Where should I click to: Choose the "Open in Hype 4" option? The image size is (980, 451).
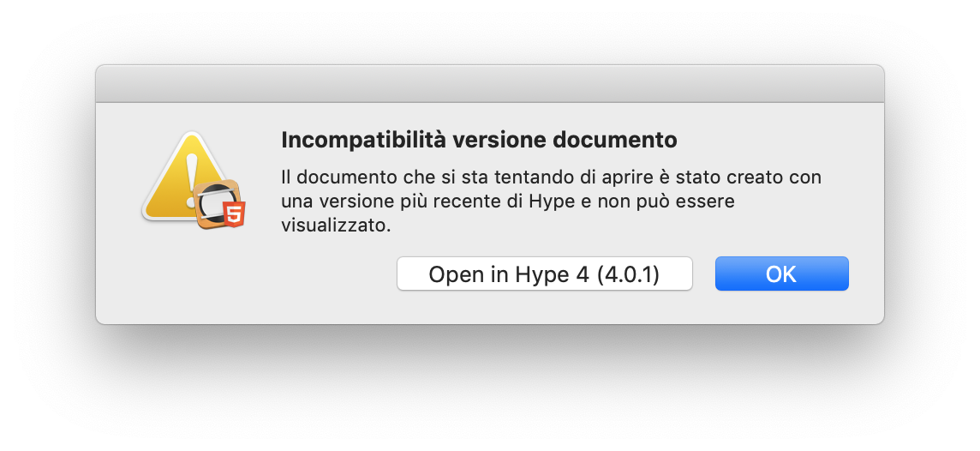[x=544, y=274]
